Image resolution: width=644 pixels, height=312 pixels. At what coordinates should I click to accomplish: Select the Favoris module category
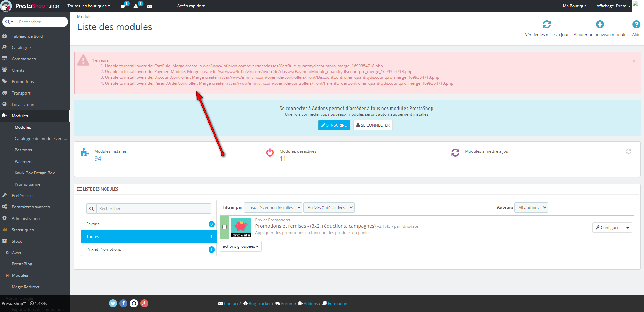click(x=149, y=224)
